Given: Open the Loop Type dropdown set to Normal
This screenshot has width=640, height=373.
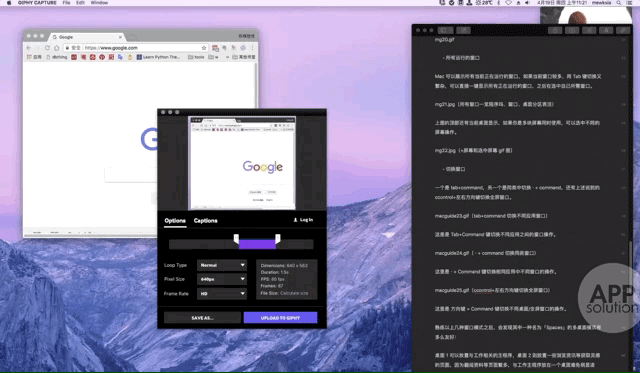Looking at the screenshot, I should (222, 265).
